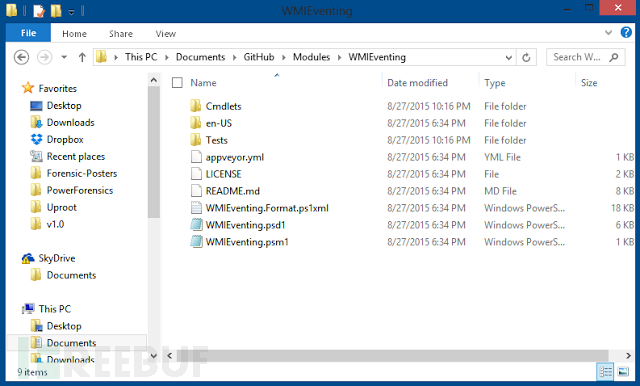Open Desktop under This PC
Image resolution: width=640 pixels, height=386 pixels.
click(x=64, y=326)
